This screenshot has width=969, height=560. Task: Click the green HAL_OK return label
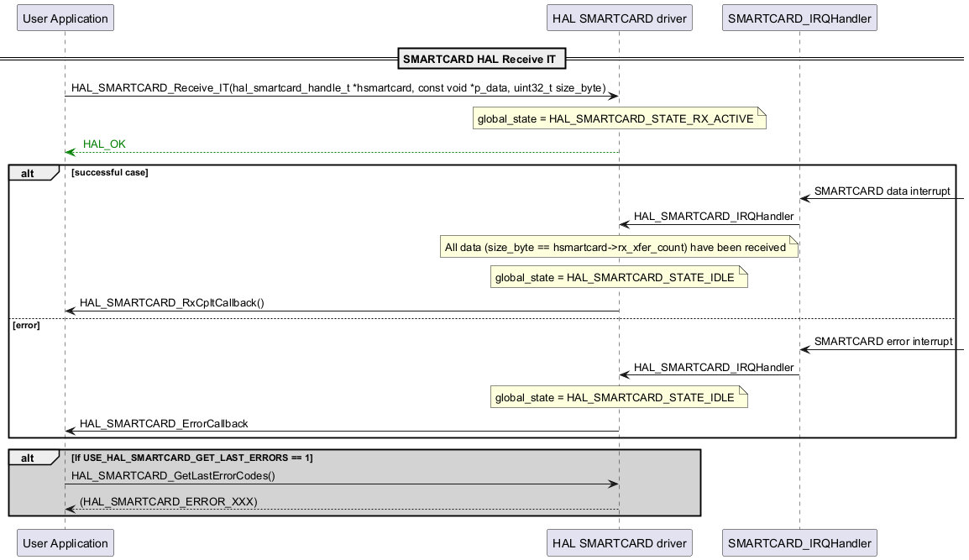(104, 144)
